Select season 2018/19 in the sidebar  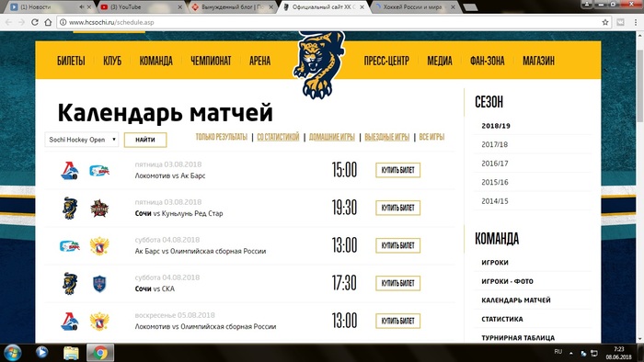pos(496,126)
